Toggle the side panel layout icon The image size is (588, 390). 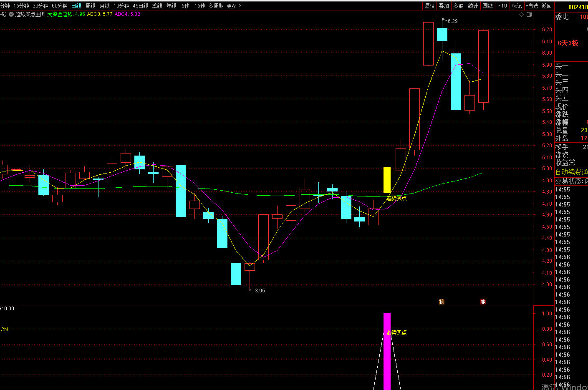pos(529,14)
